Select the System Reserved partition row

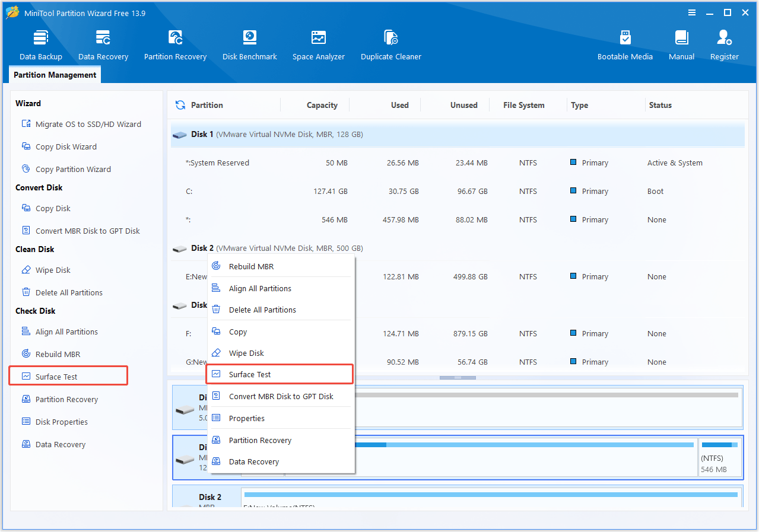point(458,163)
